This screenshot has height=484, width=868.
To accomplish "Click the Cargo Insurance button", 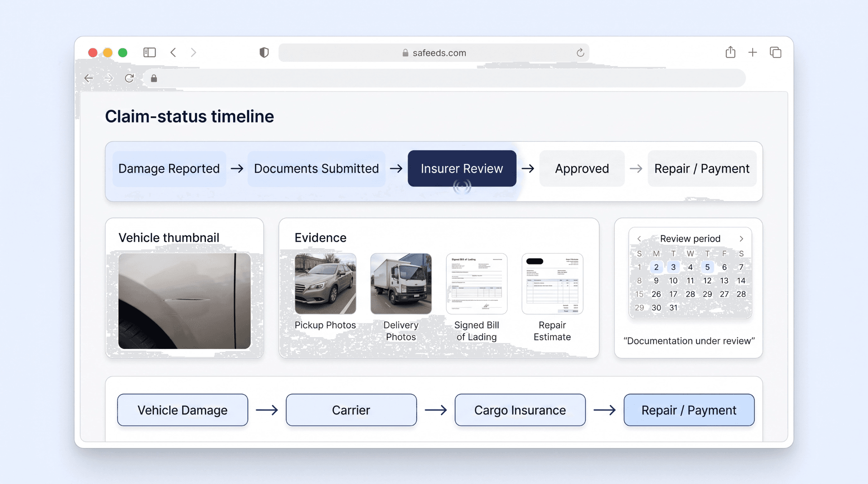I will coord(520,410).
